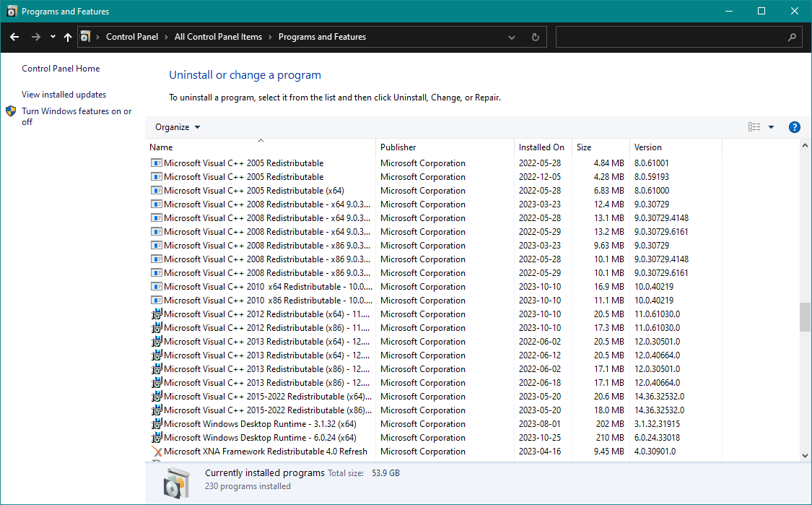Click icon of Visual C++ 2008 x64 version 9.0.30729

coord(157,204)
